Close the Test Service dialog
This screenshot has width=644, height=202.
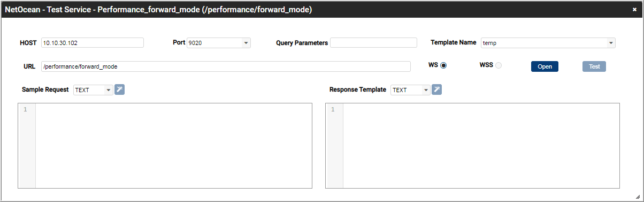tap(634, 10)
